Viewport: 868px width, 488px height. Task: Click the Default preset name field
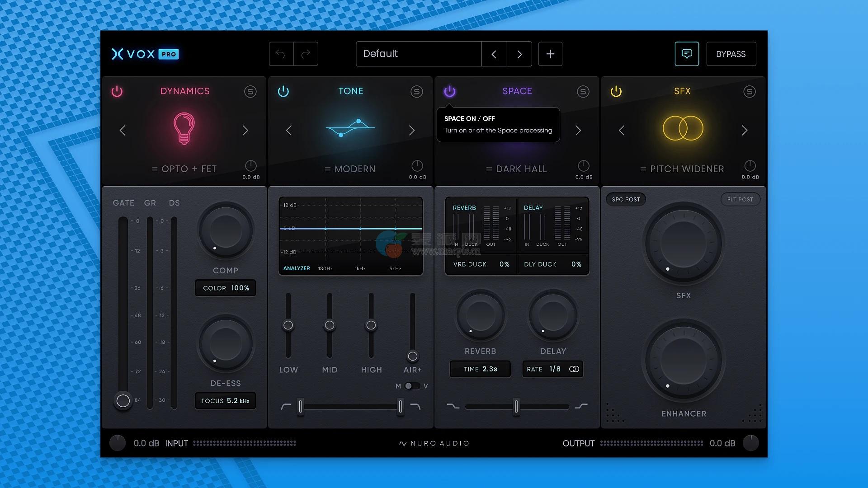coord(418,54)
